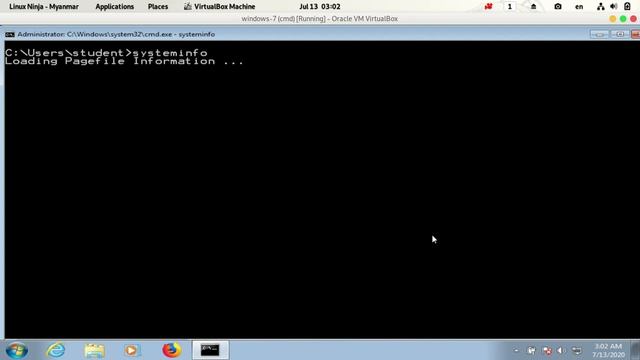Open the Windows network tray icon
The width and height of the screenshot is (640, 360).
[x=577, y=351]
